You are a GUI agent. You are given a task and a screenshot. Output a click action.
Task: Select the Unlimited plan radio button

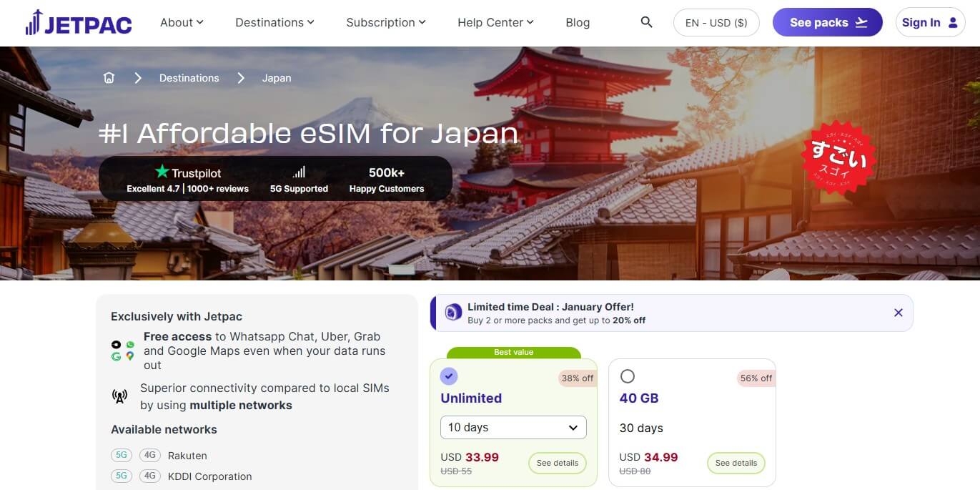pyautogui.click(x=449, y=376)
